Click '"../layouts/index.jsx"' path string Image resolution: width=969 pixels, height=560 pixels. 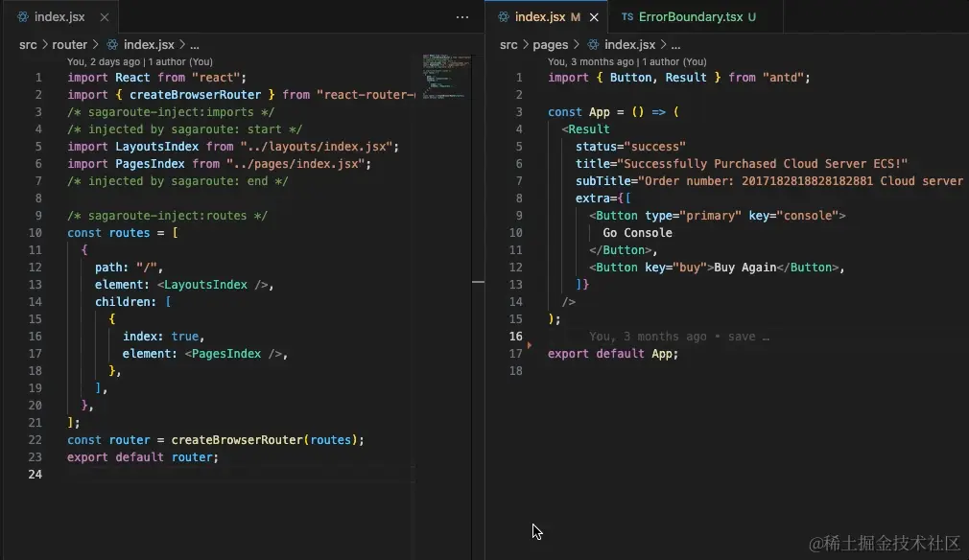(317, 147)
